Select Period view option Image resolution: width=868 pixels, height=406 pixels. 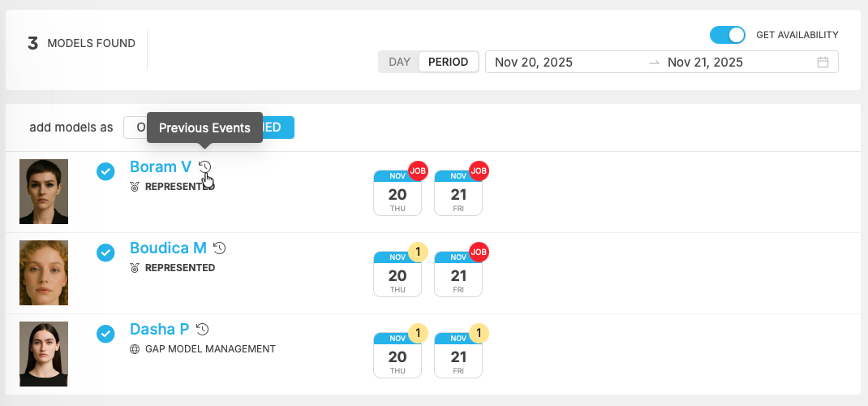point(448,63)
